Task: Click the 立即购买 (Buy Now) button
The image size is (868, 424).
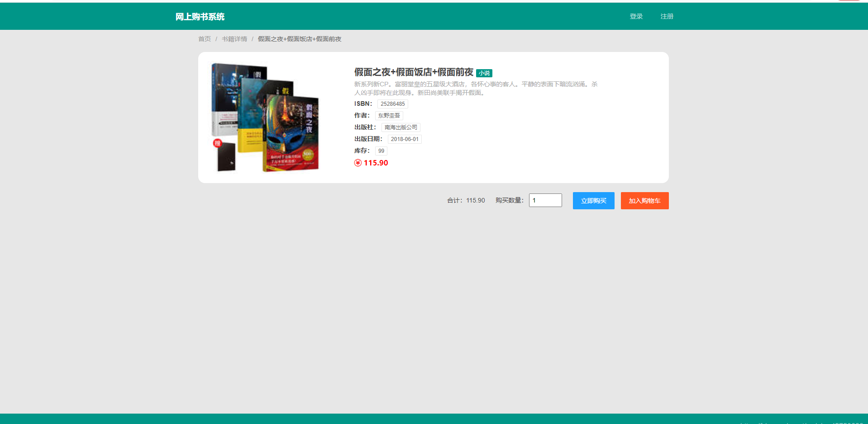Action: [593, 201]
